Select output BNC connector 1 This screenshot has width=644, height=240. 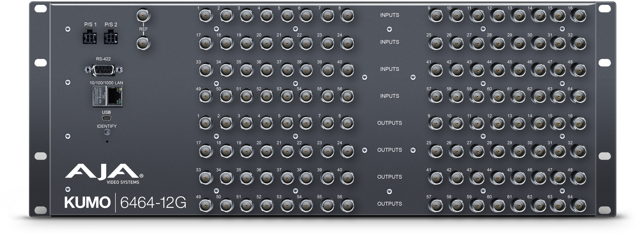[206, 123]
